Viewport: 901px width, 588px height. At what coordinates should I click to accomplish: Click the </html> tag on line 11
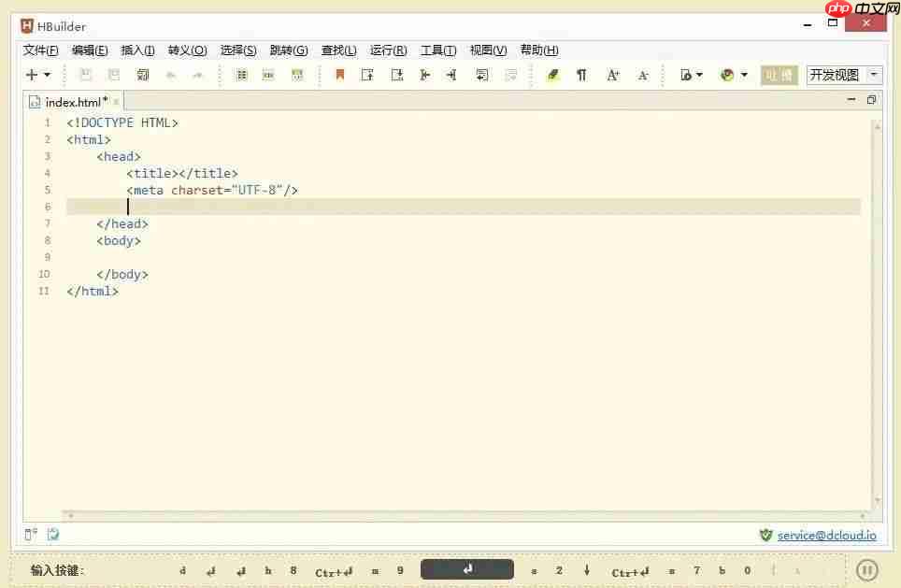coord(93,292)
